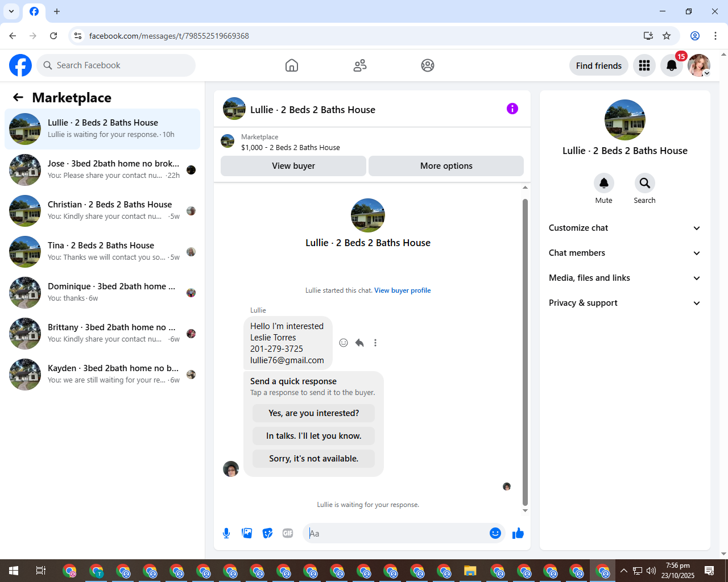728x582 pixels.
Task: Mute the Lullie conversation
Action: tap(604, 183)
